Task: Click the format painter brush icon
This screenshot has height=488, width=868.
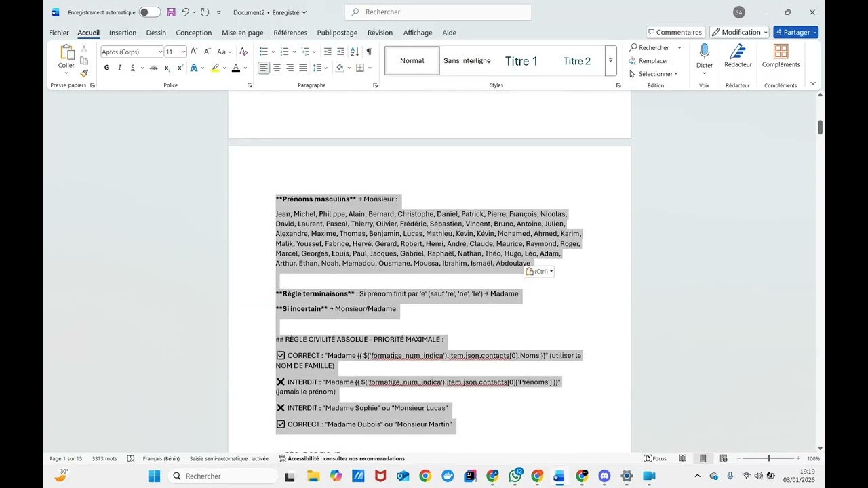Action: pos(84,73)
